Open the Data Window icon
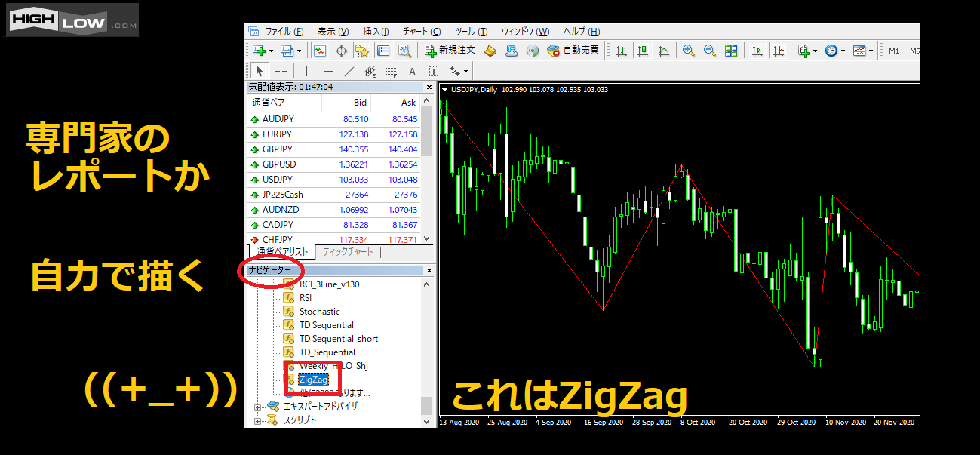Viewport: 980px width, 455px height. point(340,51)
